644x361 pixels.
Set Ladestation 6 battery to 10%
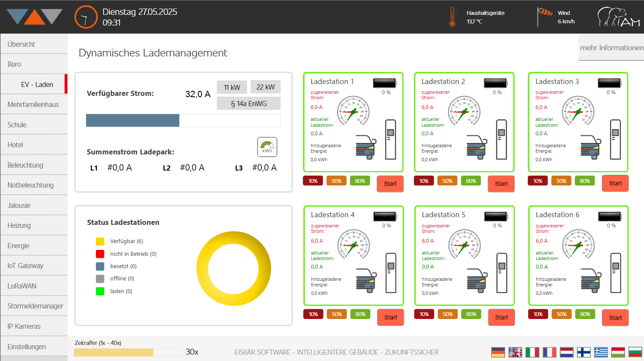(x=538, y=314)
